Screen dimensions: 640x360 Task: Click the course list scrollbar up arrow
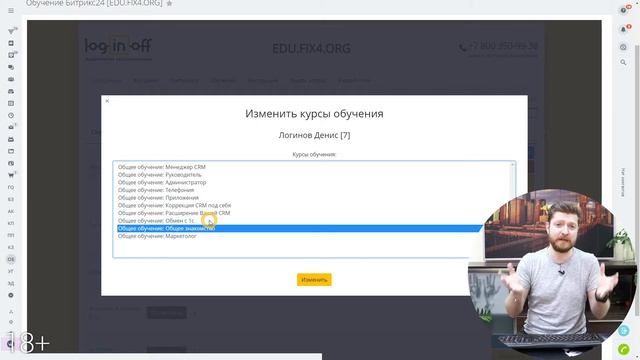point(513,164)
